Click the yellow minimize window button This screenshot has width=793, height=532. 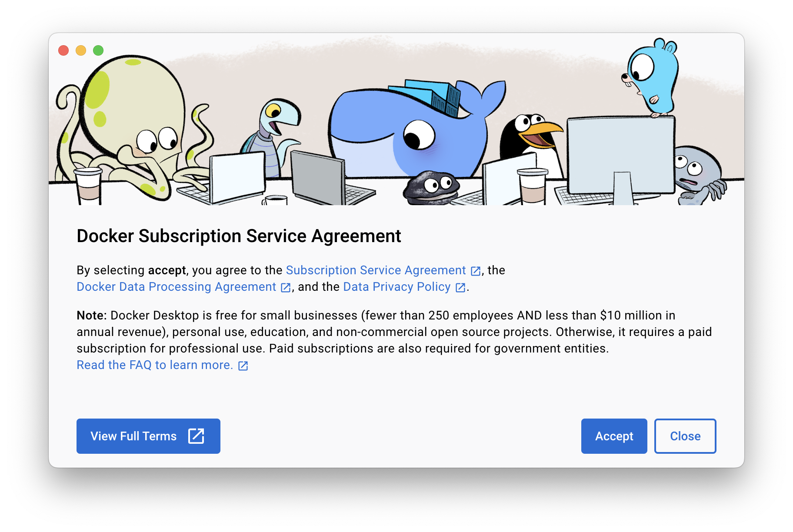tap(81, 50)
